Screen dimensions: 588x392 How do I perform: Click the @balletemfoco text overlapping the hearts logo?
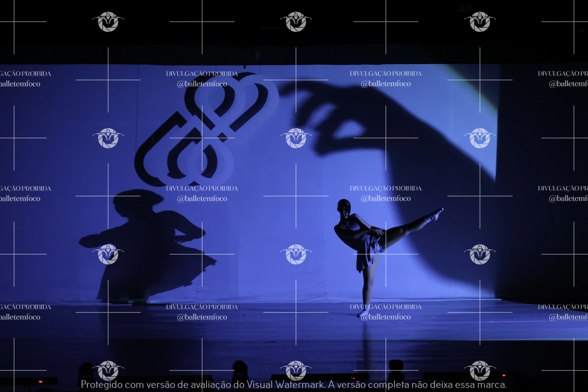[x=202, y=84]
